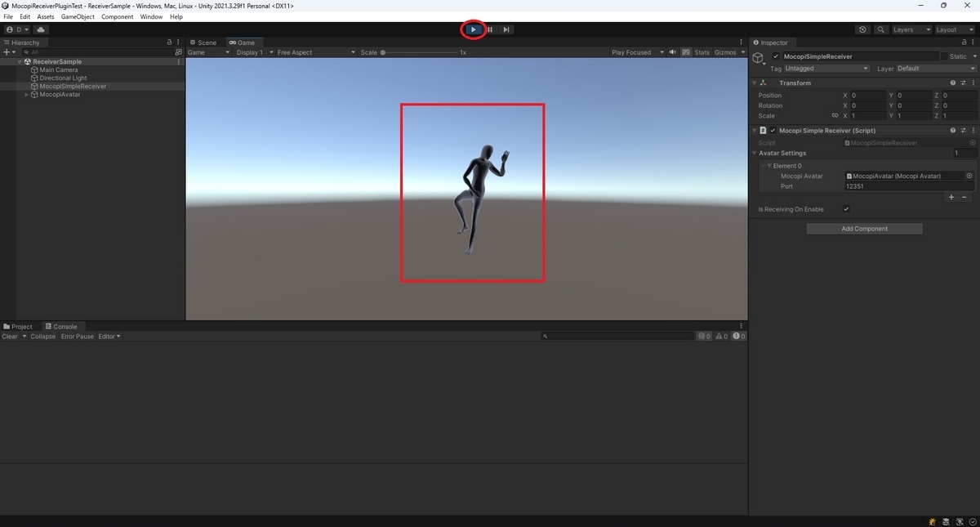Open the GameObject menu
The width and height of the screenshot is (980, 527).
(x=77, y=16)
